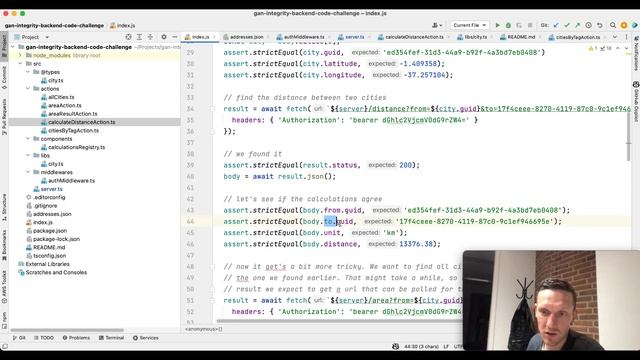This screenshot has width=640, height=360.
Task: Open the Services tool window
Action: tap(146, 338)
